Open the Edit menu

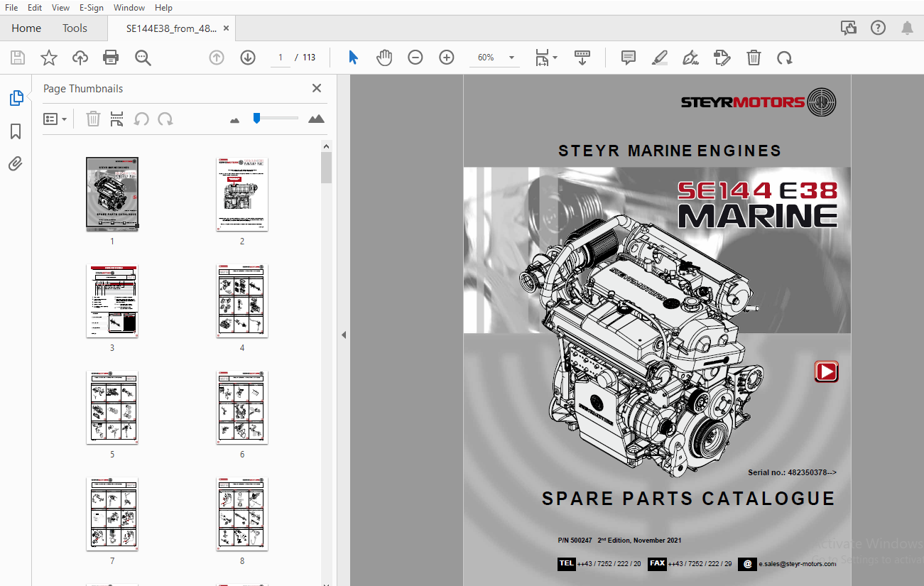(35, 8)
